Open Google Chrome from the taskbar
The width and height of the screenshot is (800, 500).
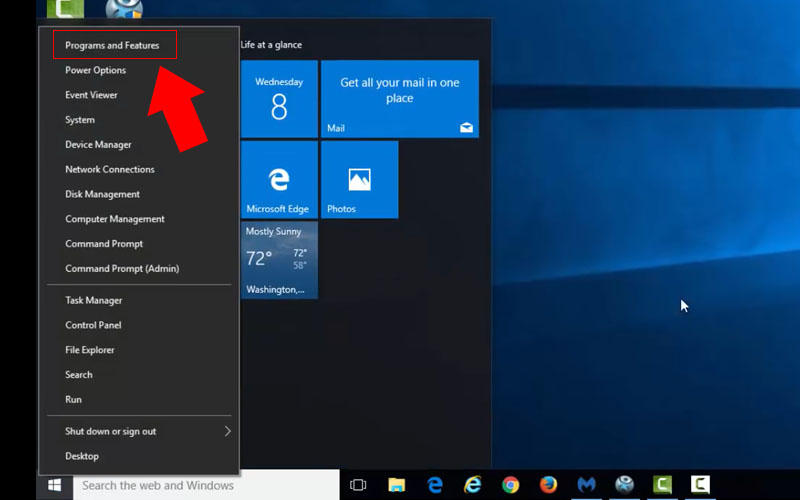[x=510, y=485]
